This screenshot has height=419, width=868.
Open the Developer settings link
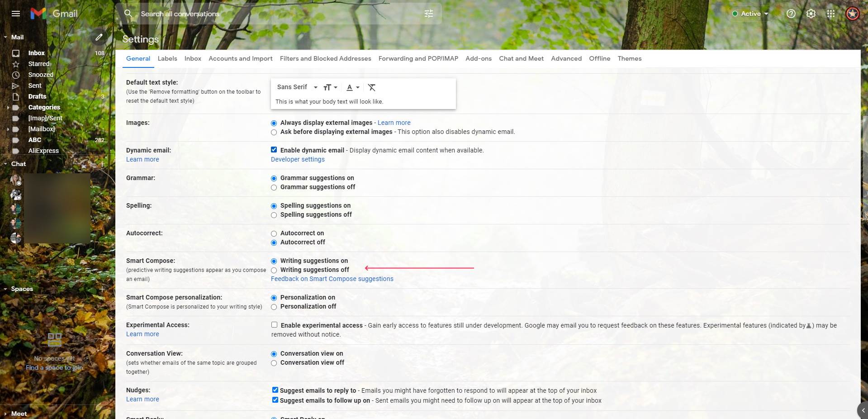pyautogui.click(x=298, y=159)
